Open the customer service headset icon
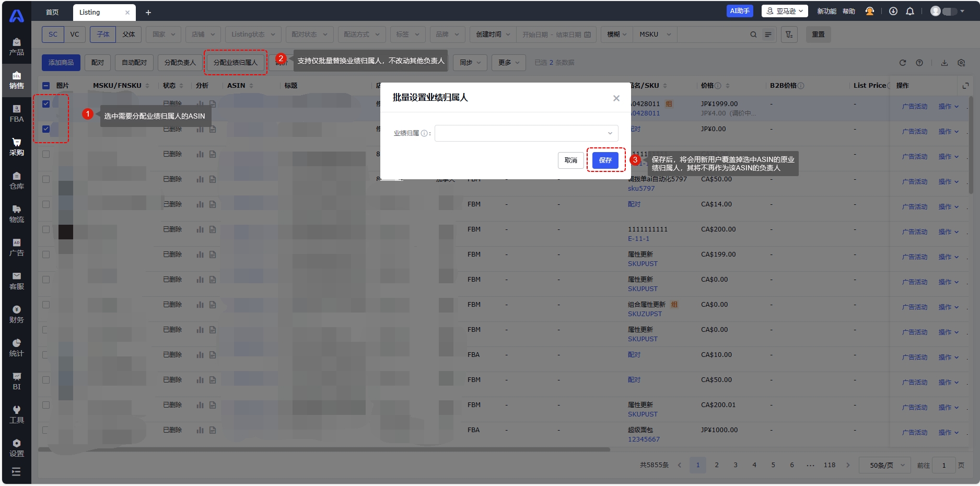Screen dimensions: 980x486 [x=870, y=11]
